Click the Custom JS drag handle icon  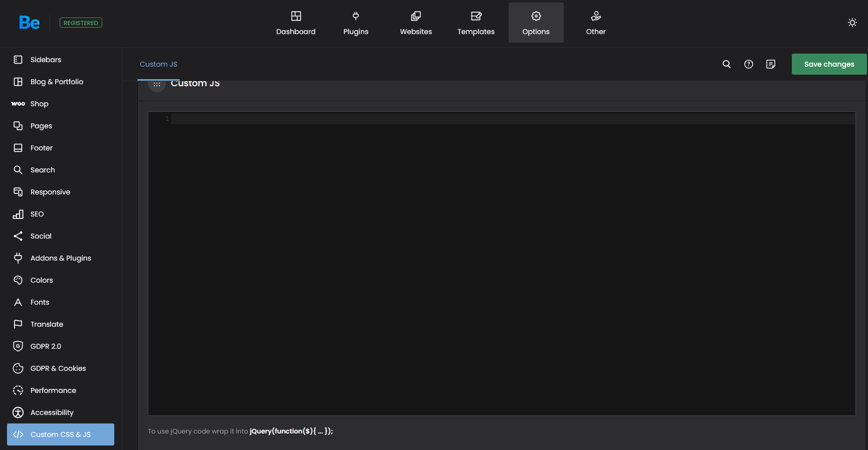pyautogui.click(x=157, y=85)
